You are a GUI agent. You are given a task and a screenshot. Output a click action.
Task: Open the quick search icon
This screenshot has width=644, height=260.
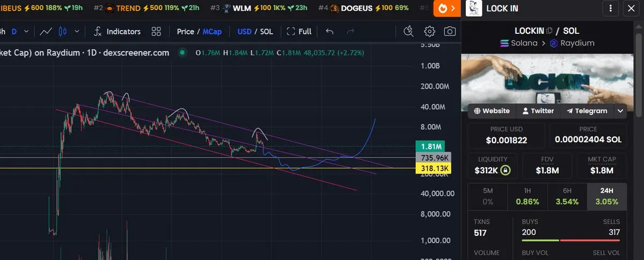(408, 31)
